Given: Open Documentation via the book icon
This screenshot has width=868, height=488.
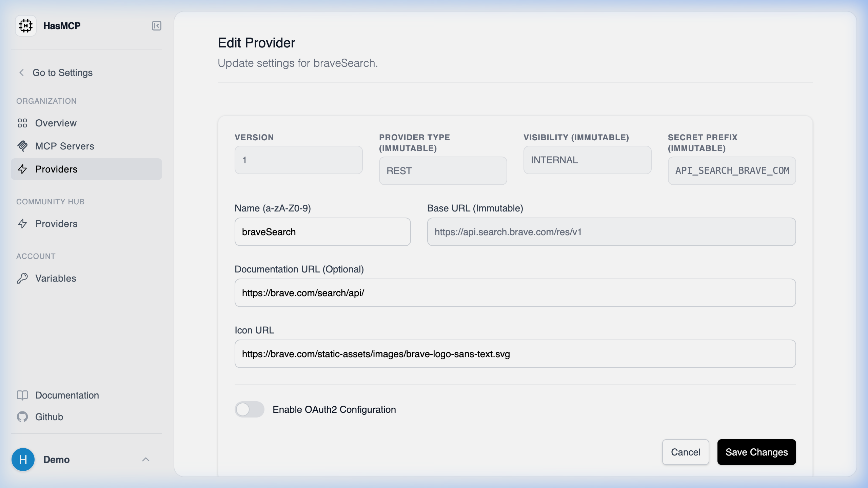Looking at the screenshot, I should pyautogui.click(x=23, y=395).
